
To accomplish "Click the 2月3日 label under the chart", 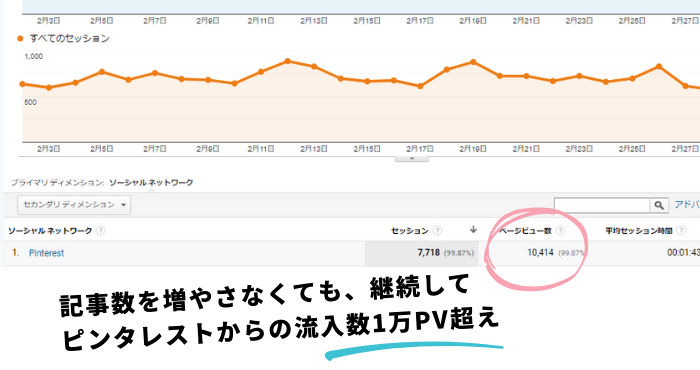I will pos(49,149).
